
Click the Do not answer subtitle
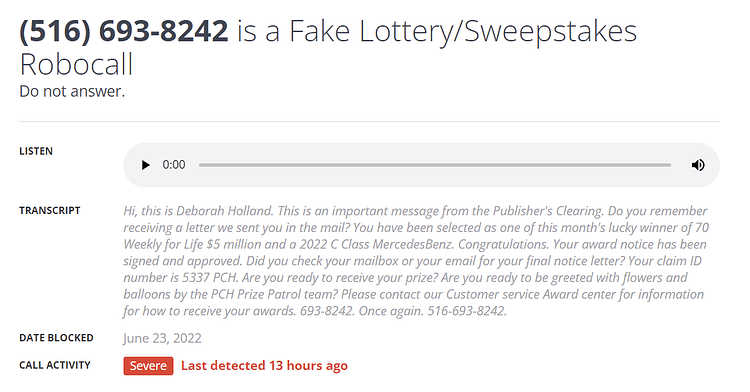[72, 91]
